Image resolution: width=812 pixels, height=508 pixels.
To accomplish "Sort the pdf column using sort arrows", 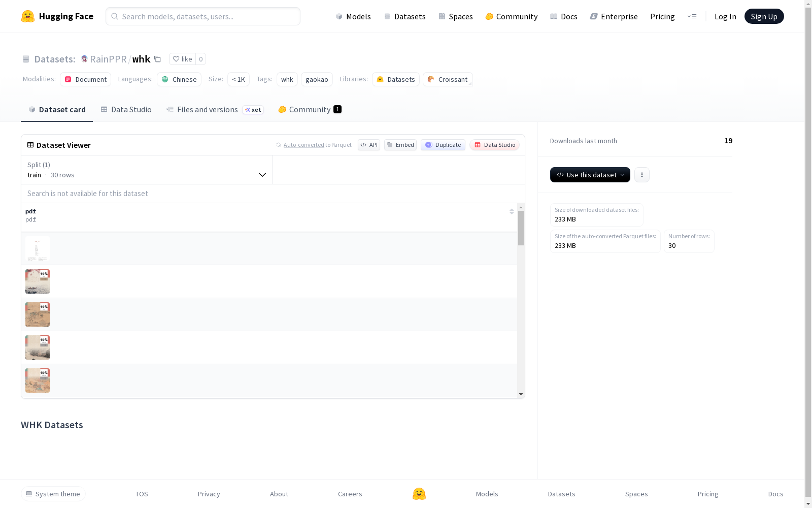I will click(512, 211).
